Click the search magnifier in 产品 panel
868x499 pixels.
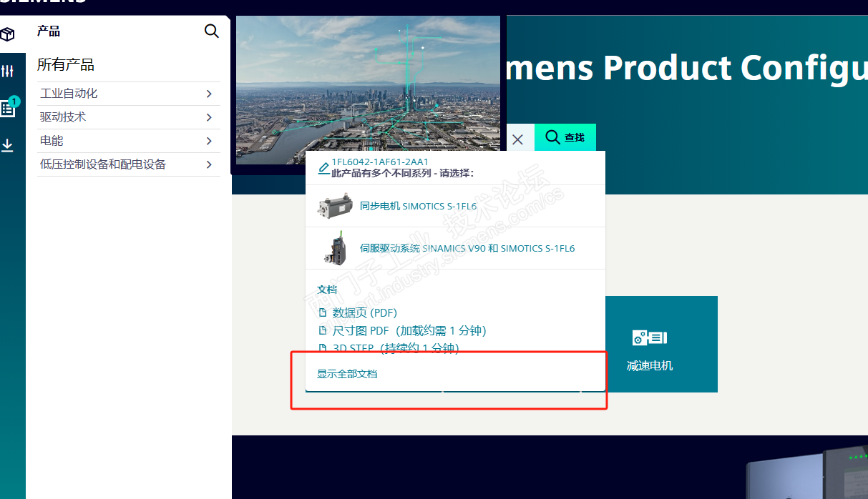pos(212,31)
